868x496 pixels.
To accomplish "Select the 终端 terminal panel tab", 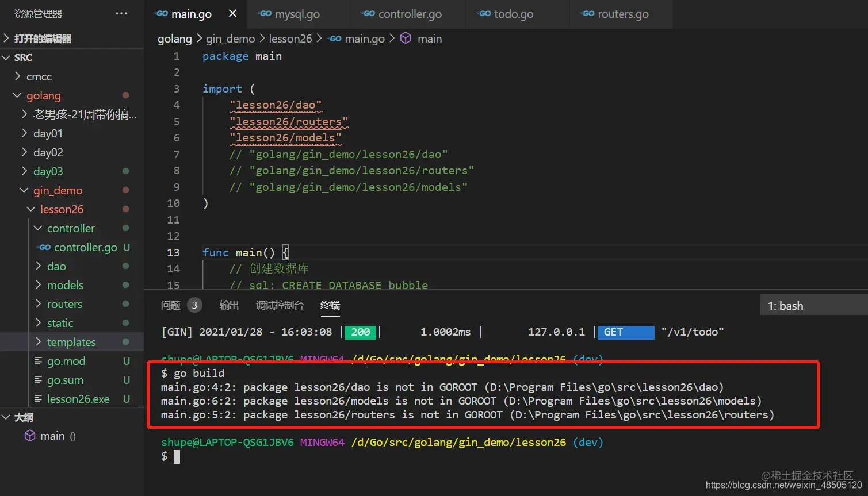I will click(330, 305).
